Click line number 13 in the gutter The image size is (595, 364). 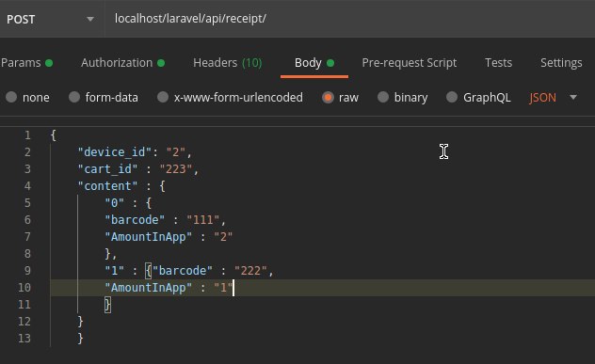click(24, 339)
